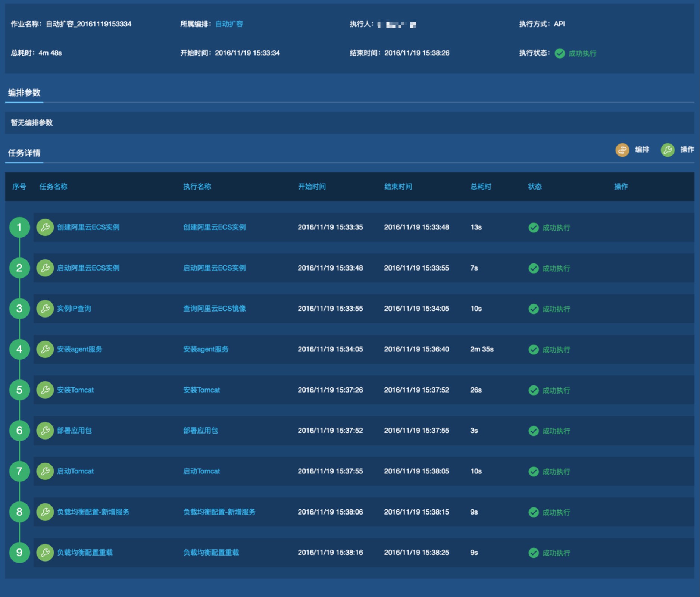
Task: Select the 编排参数 tab
Action: point(24,93)
